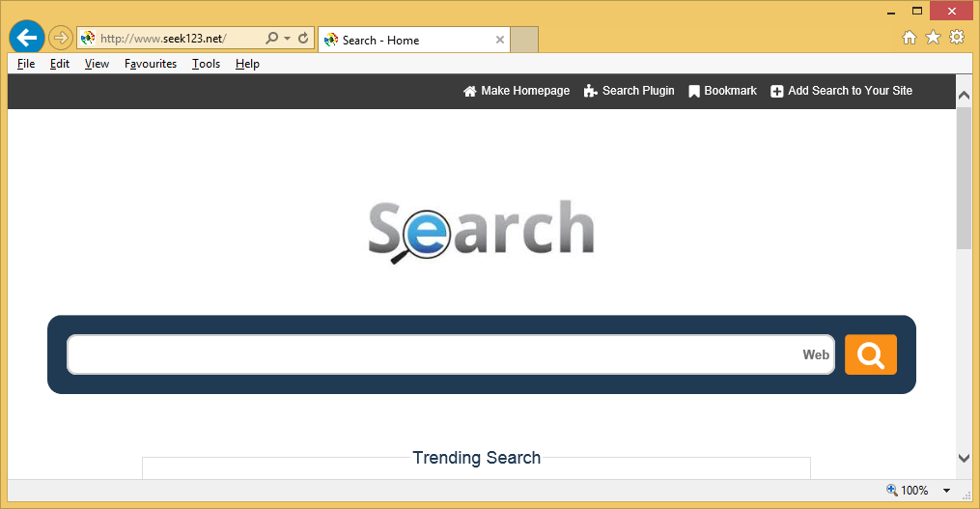The height and width of the screenshot is (509, 980).
Task: Click the Forward navigation arrow
Action: (61, 38)
